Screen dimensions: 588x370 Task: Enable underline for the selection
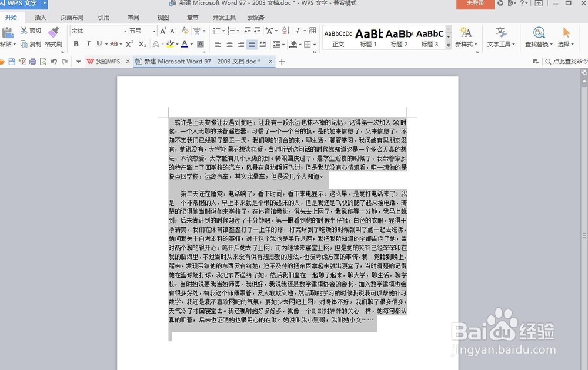tap(98, 44)
